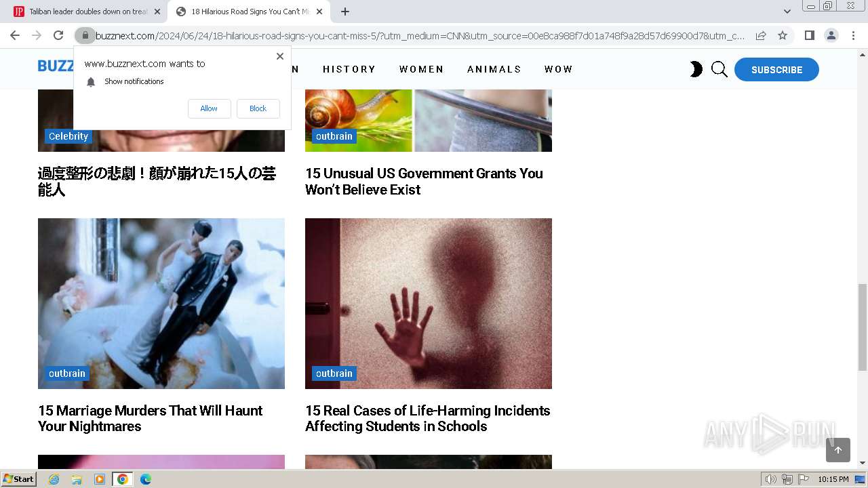
Task: Open File Explorer from taskbar
Action: click(x=77, y=479)
